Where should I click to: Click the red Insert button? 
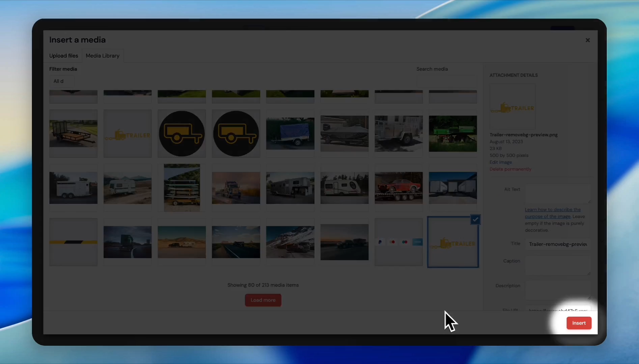point(579,323)
